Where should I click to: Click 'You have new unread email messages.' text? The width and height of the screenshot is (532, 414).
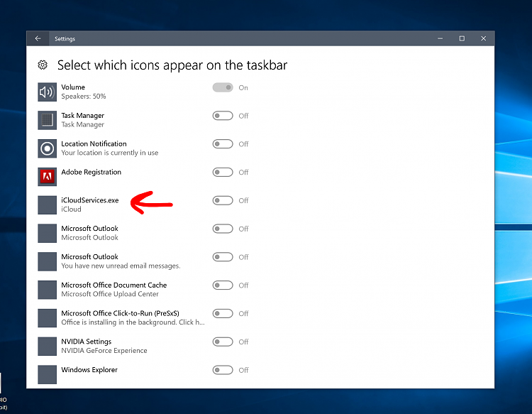pyautogui.click(x=121, y=266)
